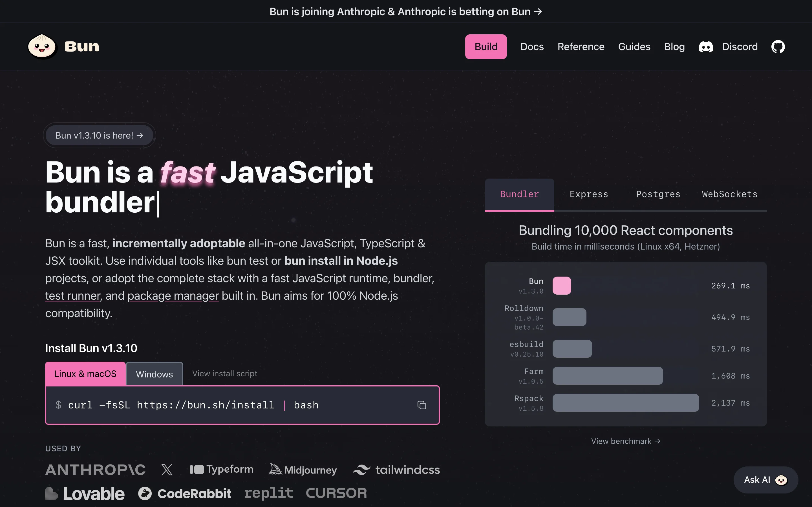This screenshot has height=507, width=812.
Task: Click the X company logo
Action: [x=167, y=470]
